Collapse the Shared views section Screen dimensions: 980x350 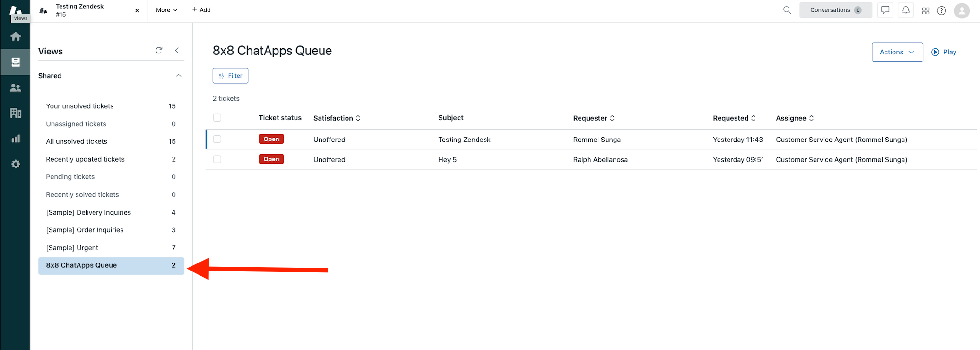pos(178,76)
